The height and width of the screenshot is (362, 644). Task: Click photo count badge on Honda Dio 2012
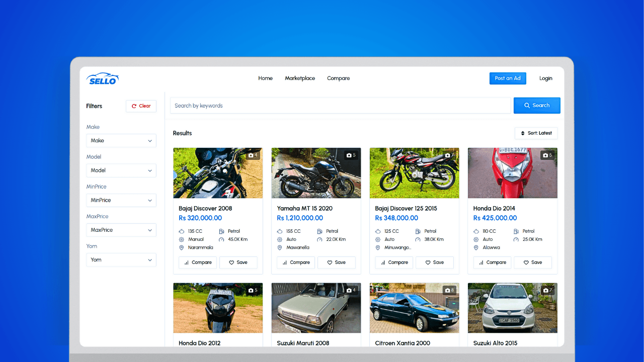coord(253,290)
